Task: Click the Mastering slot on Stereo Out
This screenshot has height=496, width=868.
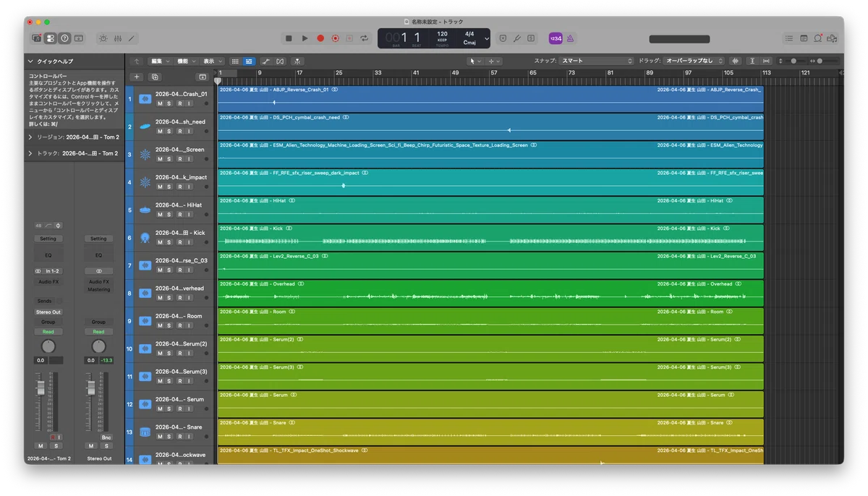Action: click(x=99, y=289)
